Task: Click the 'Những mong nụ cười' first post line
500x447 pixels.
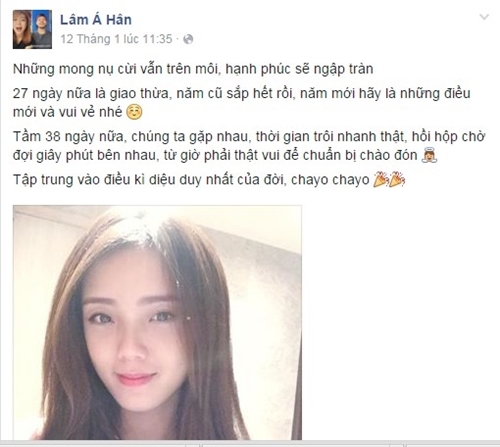Action: pyautogui.click(x=193, y=69)
